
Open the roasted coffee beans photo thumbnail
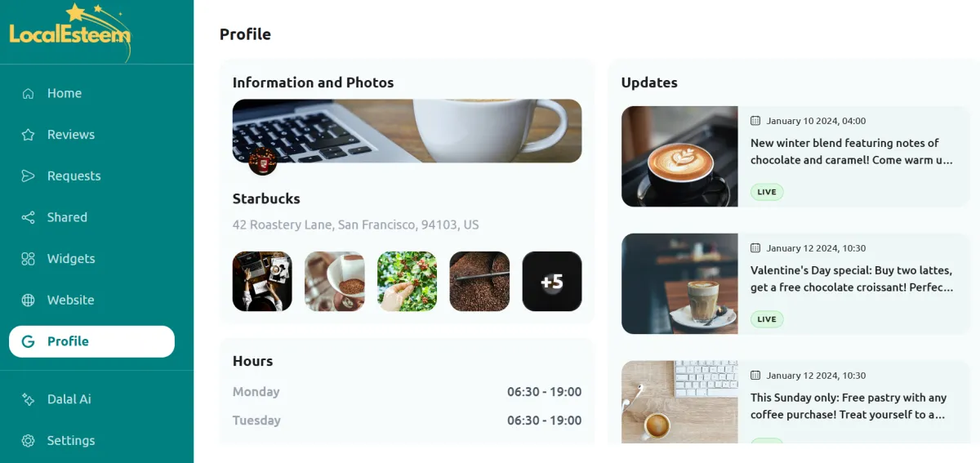(x=479, y=281)
